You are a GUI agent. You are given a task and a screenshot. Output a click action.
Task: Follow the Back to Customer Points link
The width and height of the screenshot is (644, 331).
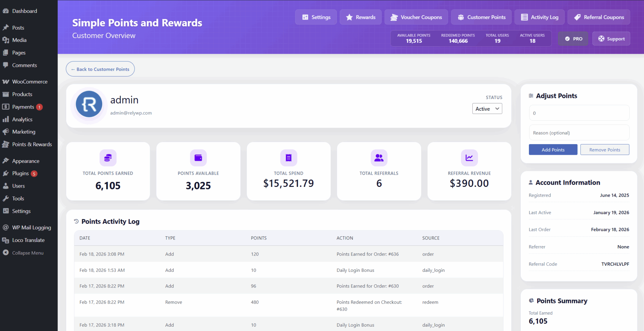coord(100,69)
